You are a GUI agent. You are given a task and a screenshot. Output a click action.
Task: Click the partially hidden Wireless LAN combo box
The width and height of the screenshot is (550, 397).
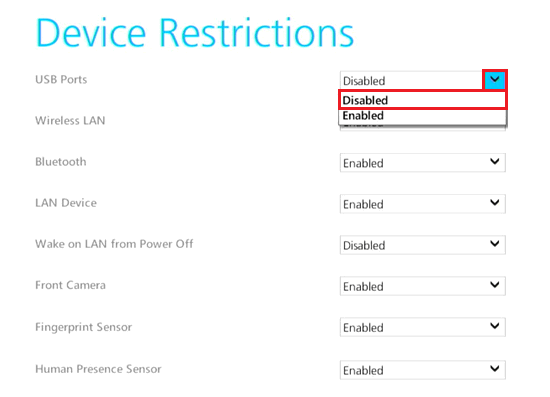pos(423,127)
